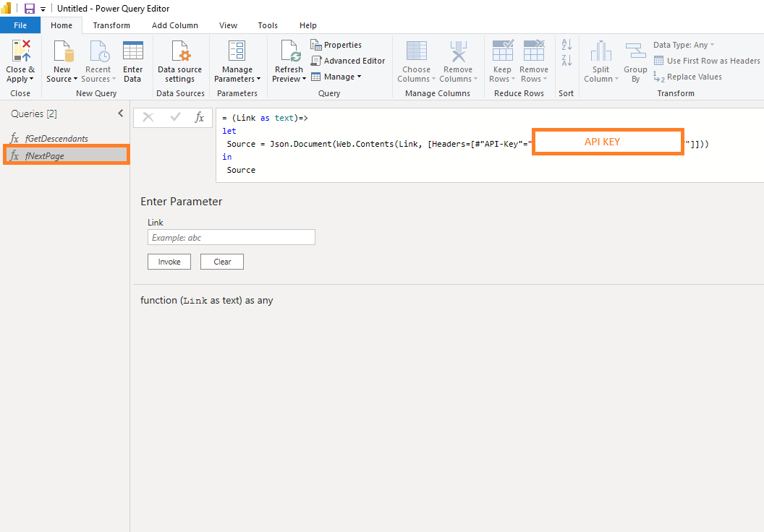Viewport: 764px width, 532px height.
Task: Click the Refresh Preview icon
Action: (289, 52)
